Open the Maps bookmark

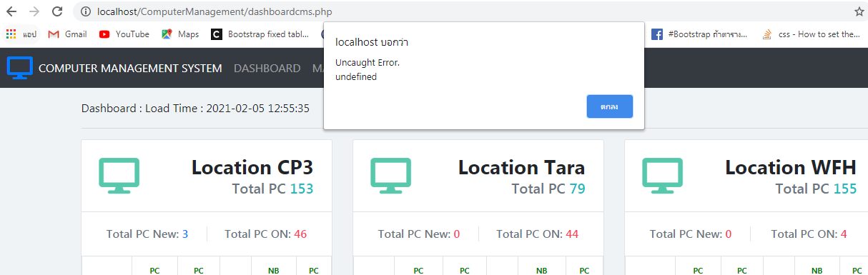click(x=180, y=34)
